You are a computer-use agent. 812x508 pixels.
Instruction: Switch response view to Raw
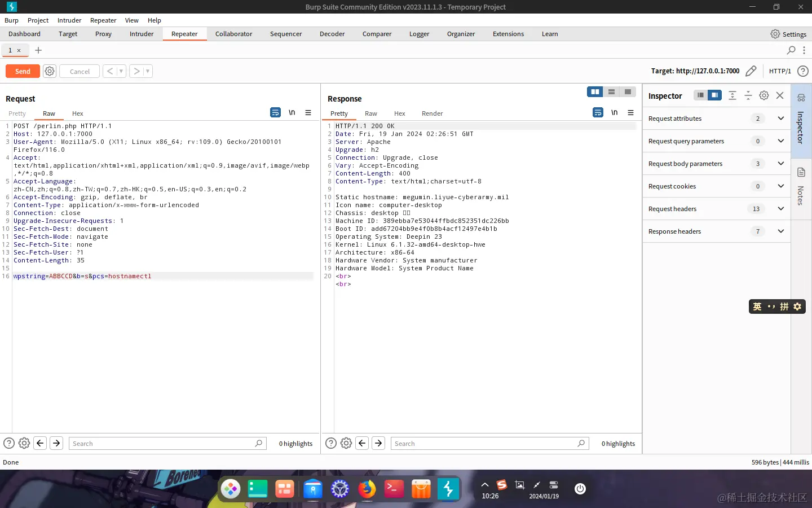[371, 113]
